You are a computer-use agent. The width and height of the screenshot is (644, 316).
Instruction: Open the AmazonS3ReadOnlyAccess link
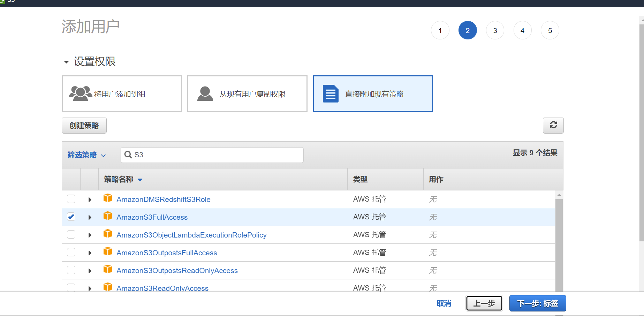click(x=162, y=288)
